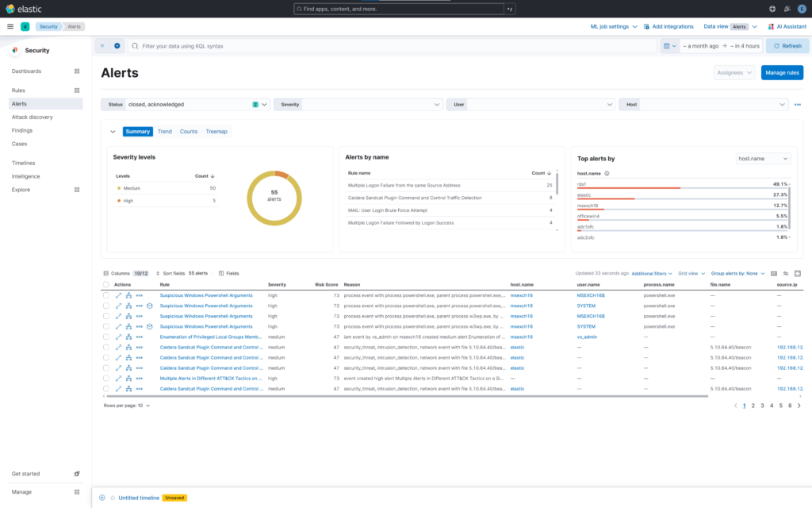
Task: Click the grid icon next to Explore
Action: point(77,190)
